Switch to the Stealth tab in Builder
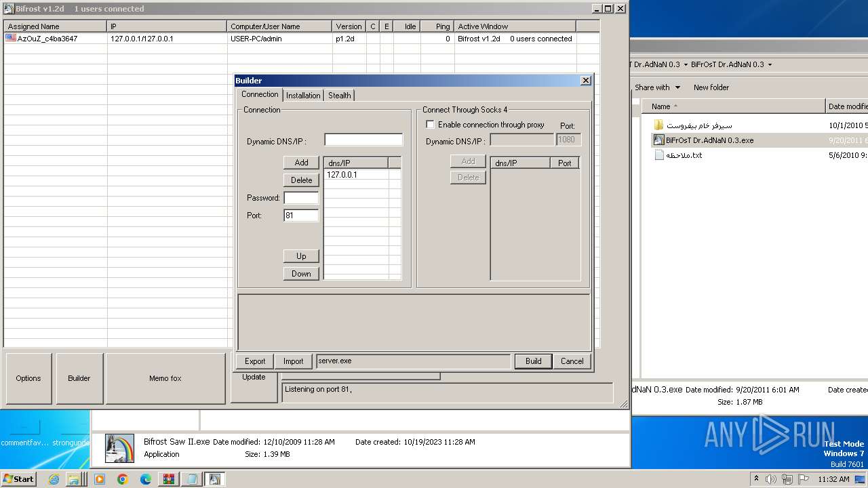Viewport: 868px width, 488px height. (x=340, y=96)
